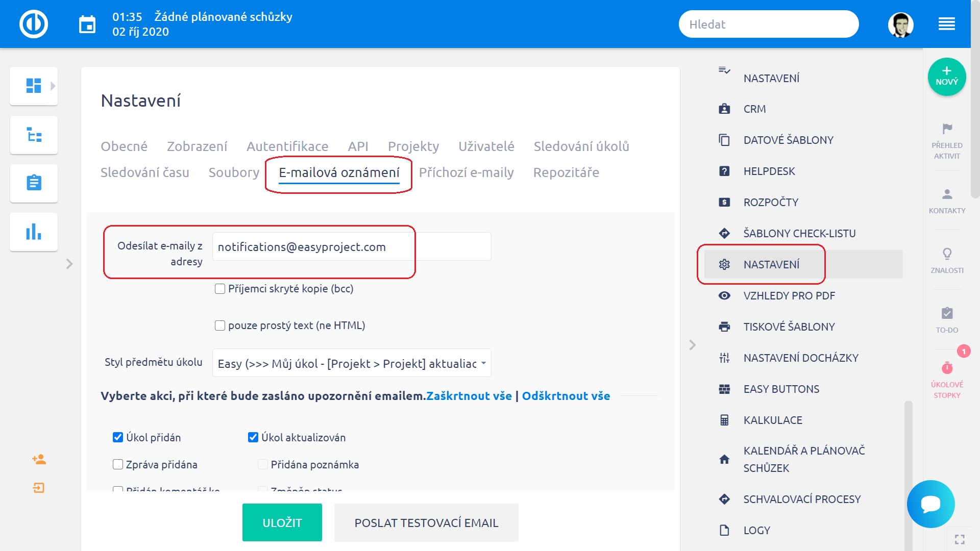Viewport: 980px width, 551px height.
Task: Expand the dashboard button side arrow
Action: (x=53, y=86)
